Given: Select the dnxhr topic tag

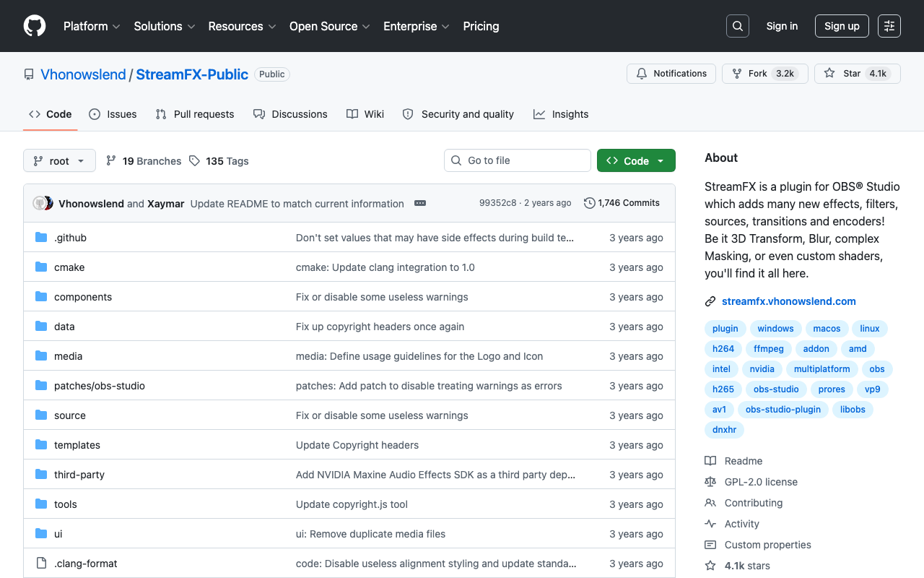Looking at the screenshot, I should [724, 430].
